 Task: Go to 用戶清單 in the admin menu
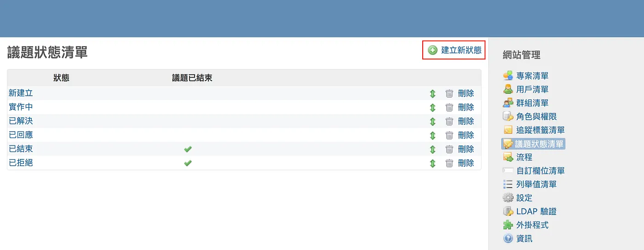(532, 89)
